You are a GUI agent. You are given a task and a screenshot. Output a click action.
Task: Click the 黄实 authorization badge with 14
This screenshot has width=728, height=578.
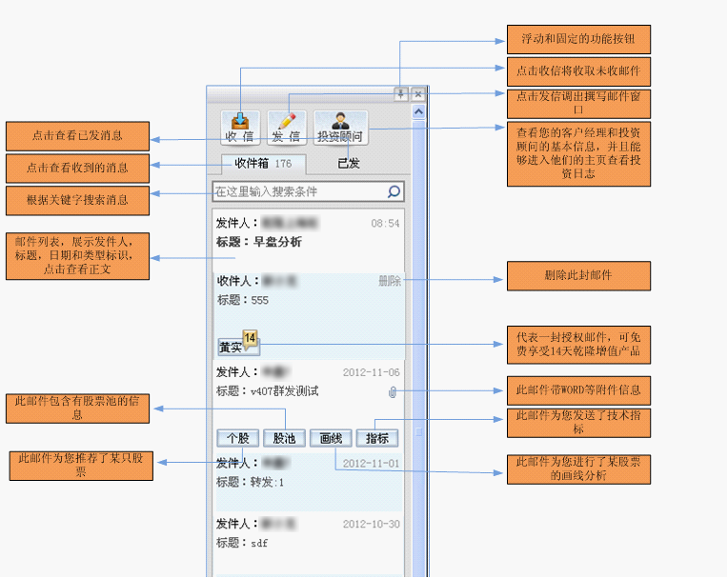(238, 344)
